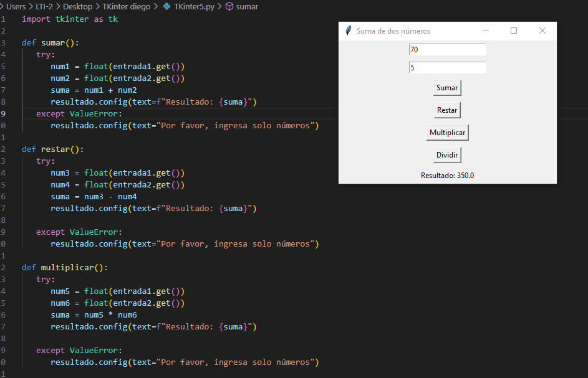Select the TKinter5.py breadcrumb file name
Image resolution: width=588 pixels, height=378 pixels.
click(194, 7)
